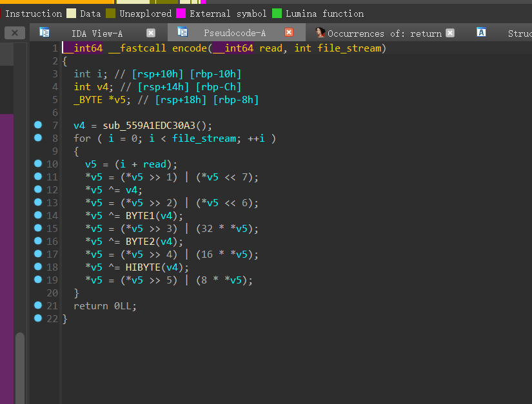Click the return 0LL statement
The image size is (532, 404).
click(x=105, y=306)
